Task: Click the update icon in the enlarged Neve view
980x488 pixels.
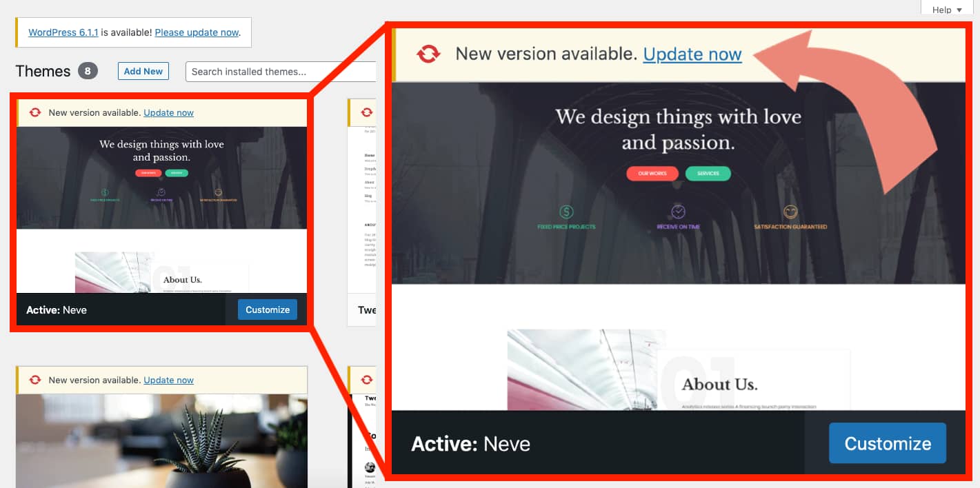Action: pyautogui.click(x=428, y=54)
